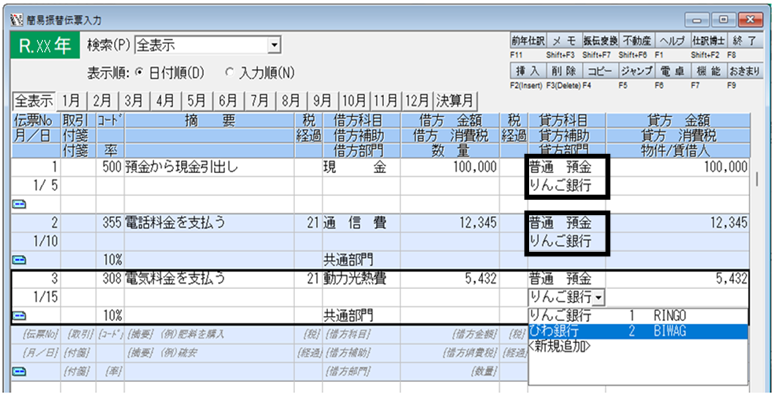Switch to the 8月 tab
The height and width of the screenshot is (393, 773).
pos(290,102)
